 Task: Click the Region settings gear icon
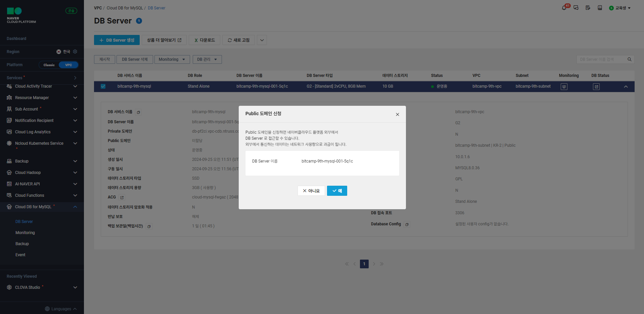click(75, 51)
